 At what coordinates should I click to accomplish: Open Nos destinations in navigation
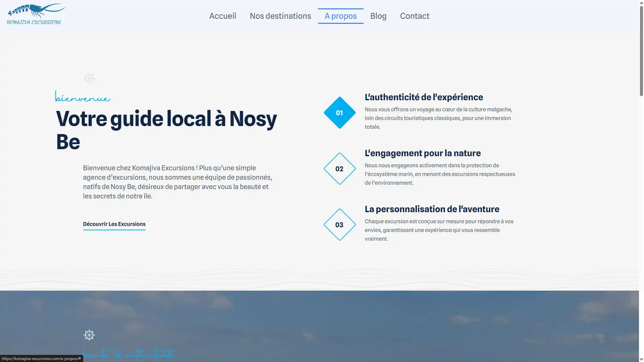point(280,16)
